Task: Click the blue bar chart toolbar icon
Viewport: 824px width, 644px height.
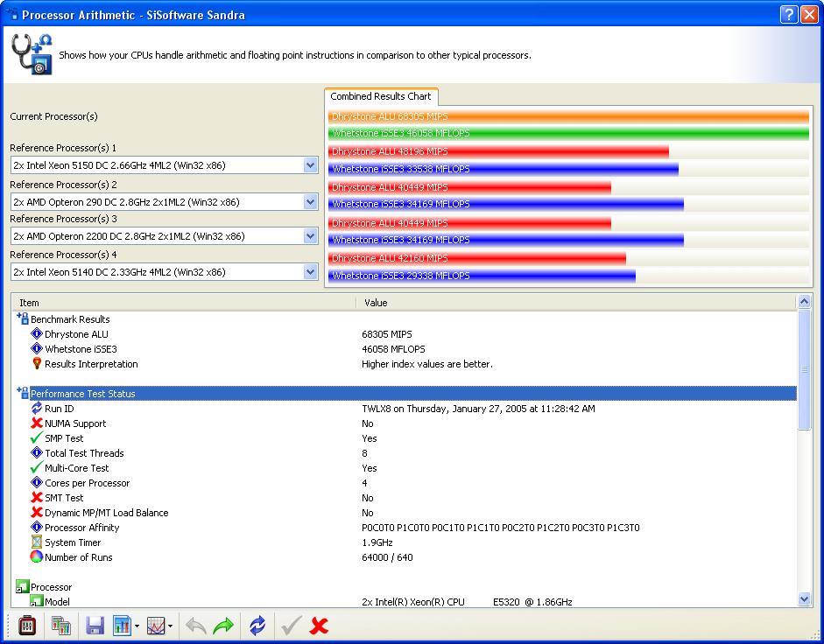Action: [122, 626]
